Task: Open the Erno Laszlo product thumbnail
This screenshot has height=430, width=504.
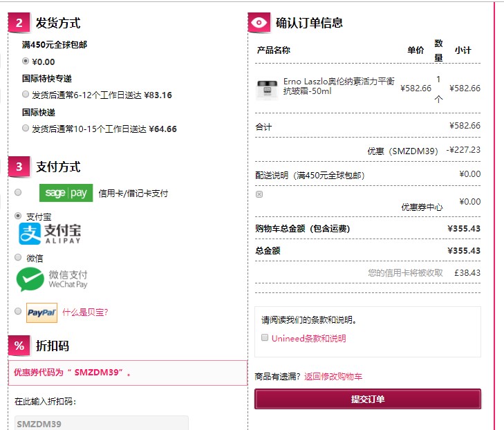Action: (x=267, y=89)
